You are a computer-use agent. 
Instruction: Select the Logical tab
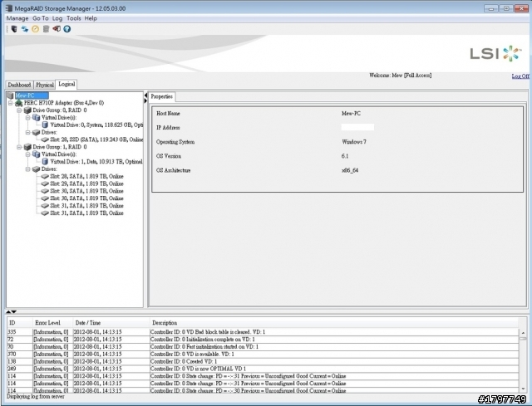click(x=66, y=84)
